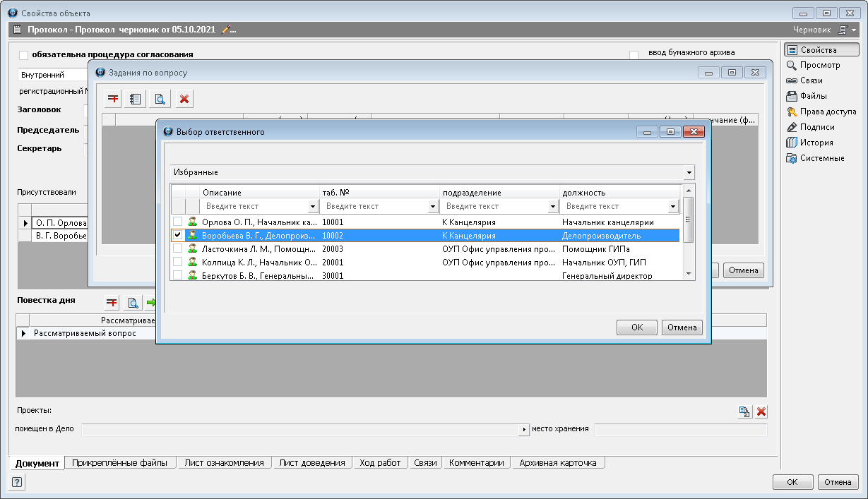868x499 pixels.
Task: Switch to the Прикреплённые файлы tab
Action: tap(119, 463)
